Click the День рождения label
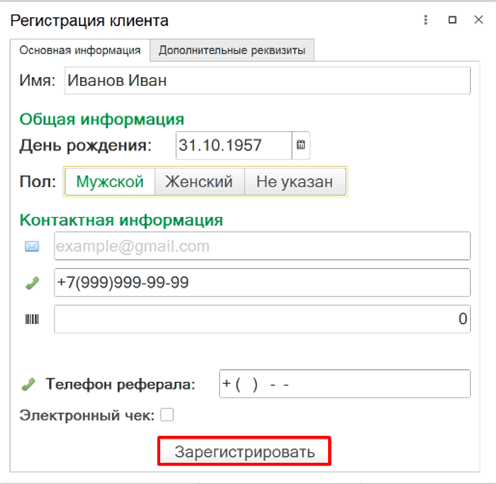Screen dimensions: 496x484 (x=86, y=146)
